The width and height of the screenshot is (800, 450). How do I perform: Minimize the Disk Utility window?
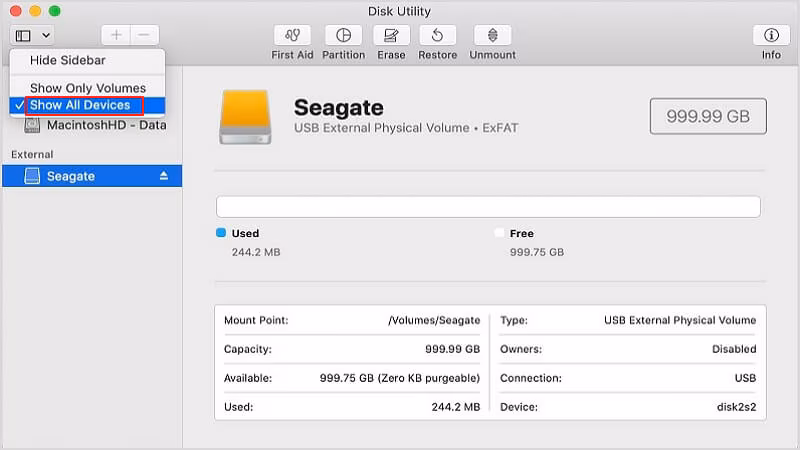(35, 11)
